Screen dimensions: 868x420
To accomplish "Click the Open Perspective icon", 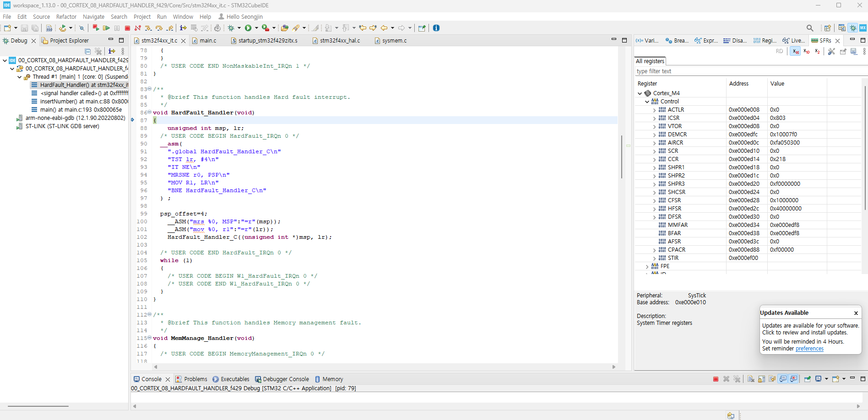I will click(827, 28).
